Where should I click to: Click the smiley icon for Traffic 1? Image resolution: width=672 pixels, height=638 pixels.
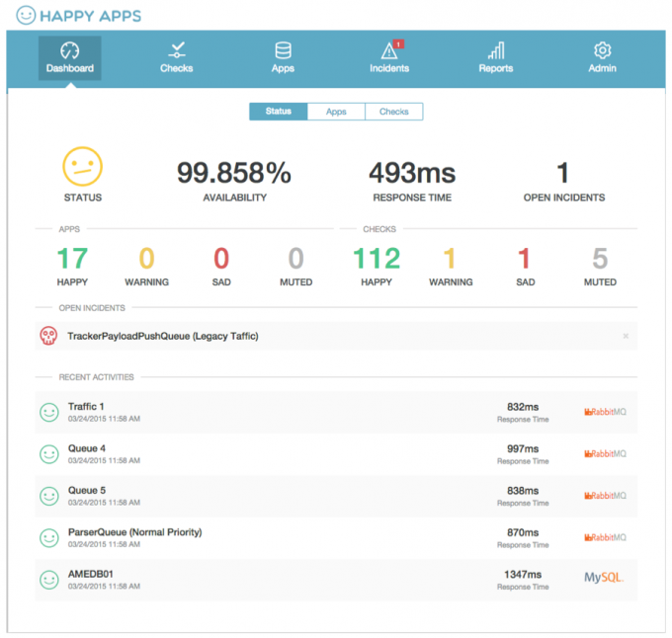pos(49,413)
